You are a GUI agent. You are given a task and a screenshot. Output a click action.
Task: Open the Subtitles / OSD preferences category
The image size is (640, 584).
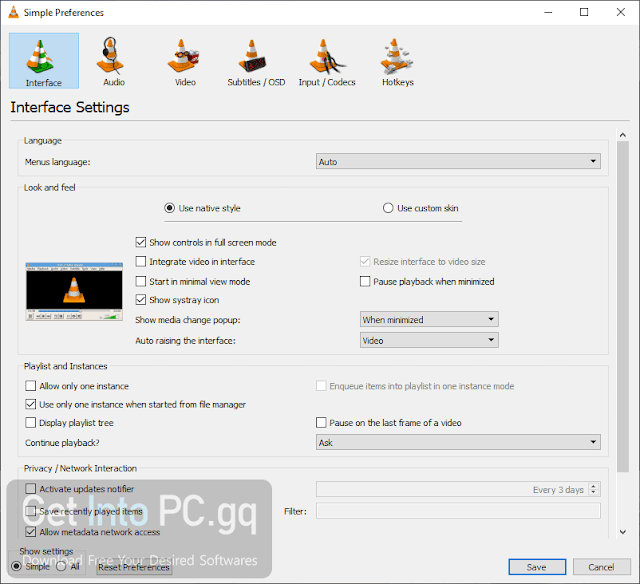coord(256,61)
